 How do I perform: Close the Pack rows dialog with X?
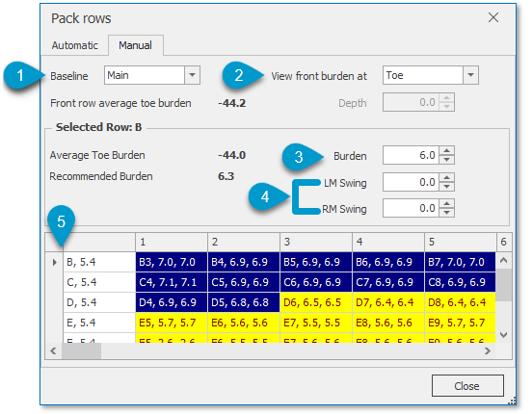pyautogui.click(x=493, y=17)
